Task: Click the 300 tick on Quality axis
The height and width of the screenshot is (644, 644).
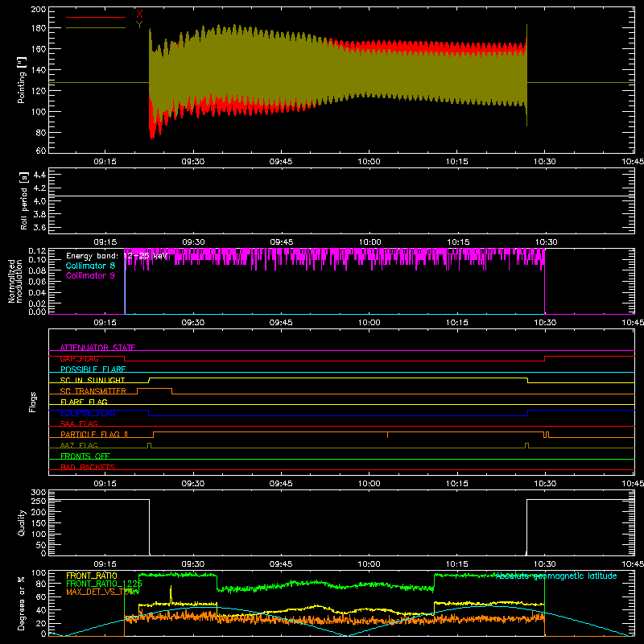Action: click(38, 493)
